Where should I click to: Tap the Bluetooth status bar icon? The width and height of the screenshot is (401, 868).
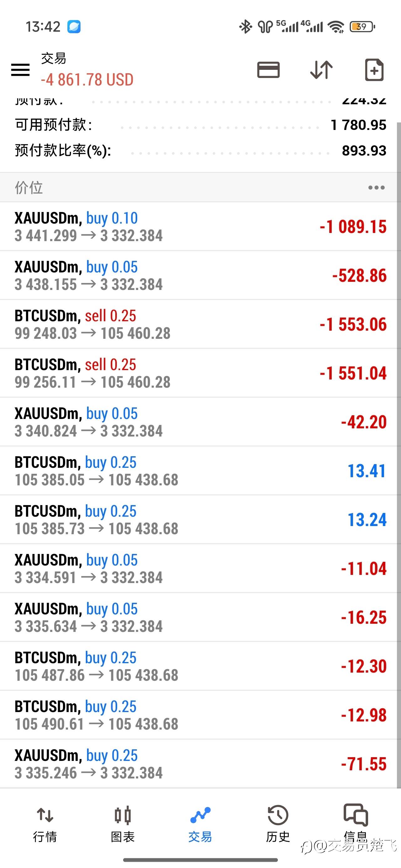tap(246, 27)
